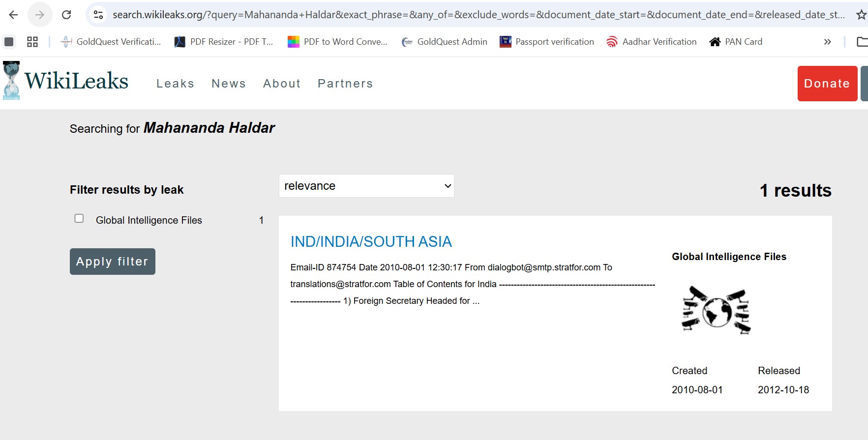868x440 pixels.
Task: Click the address bar URL field
Action: [479, 15]
